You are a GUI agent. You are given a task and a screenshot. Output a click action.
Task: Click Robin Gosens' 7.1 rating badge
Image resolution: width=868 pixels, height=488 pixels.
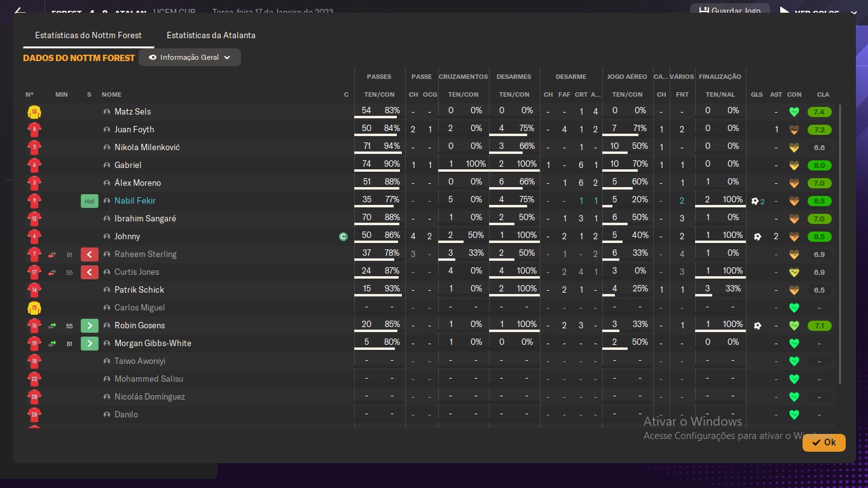(819, 326)
